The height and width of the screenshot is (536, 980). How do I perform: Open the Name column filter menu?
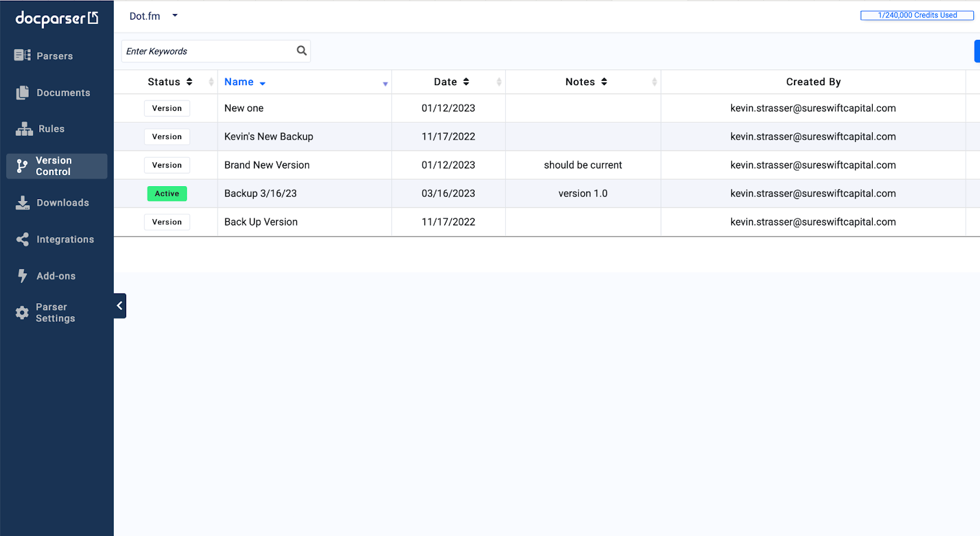(x=385, y=84)
